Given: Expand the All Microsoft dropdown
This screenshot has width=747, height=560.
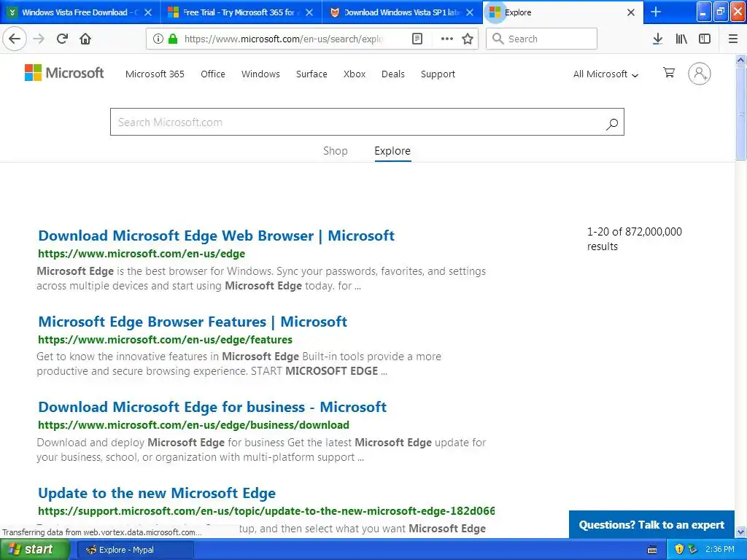Looking at the screenshot, I should point(605,74).
